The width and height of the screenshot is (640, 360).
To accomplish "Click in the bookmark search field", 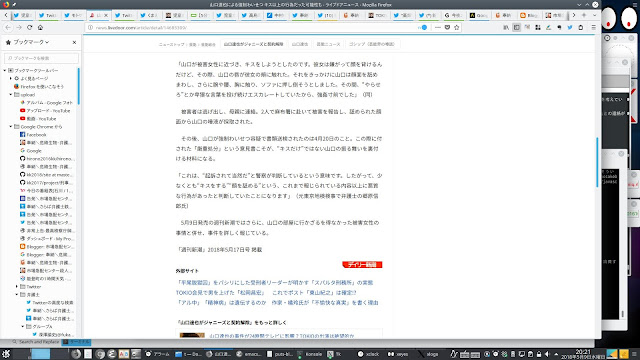I will (41, 58).
